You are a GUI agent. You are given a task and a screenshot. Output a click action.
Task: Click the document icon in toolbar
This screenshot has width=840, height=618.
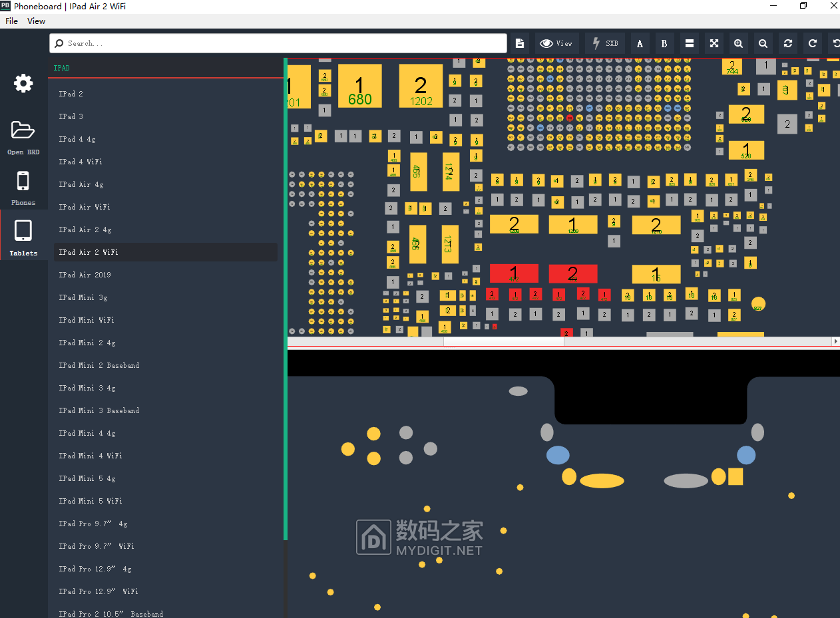(x=520, y=43)
